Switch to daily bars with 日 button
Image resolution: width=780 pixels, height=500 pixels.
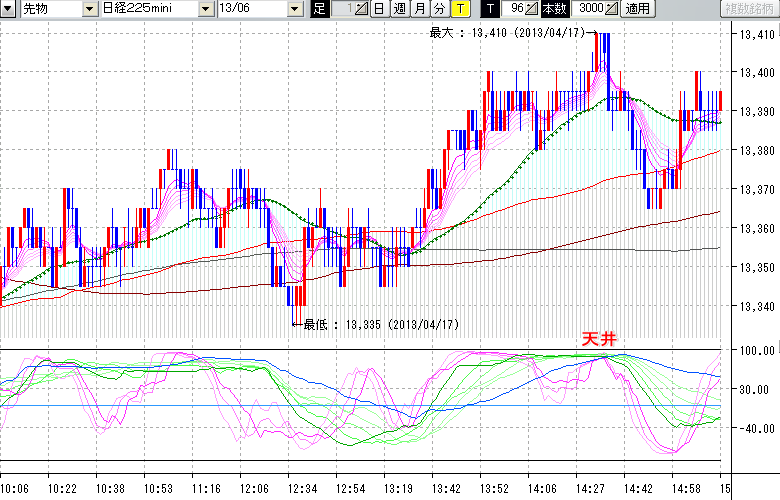pos(379,9)
